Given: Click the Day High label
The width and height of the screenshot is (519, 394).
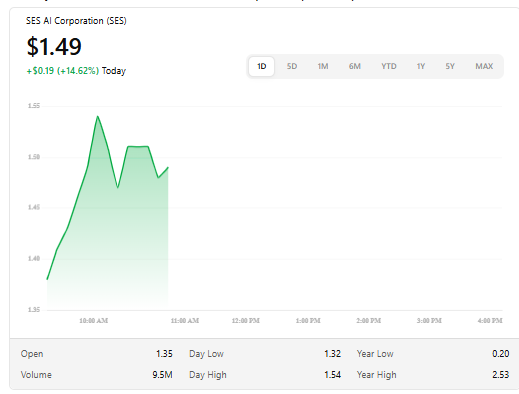Looking at the screenshot, I should (x=208, y=375).
